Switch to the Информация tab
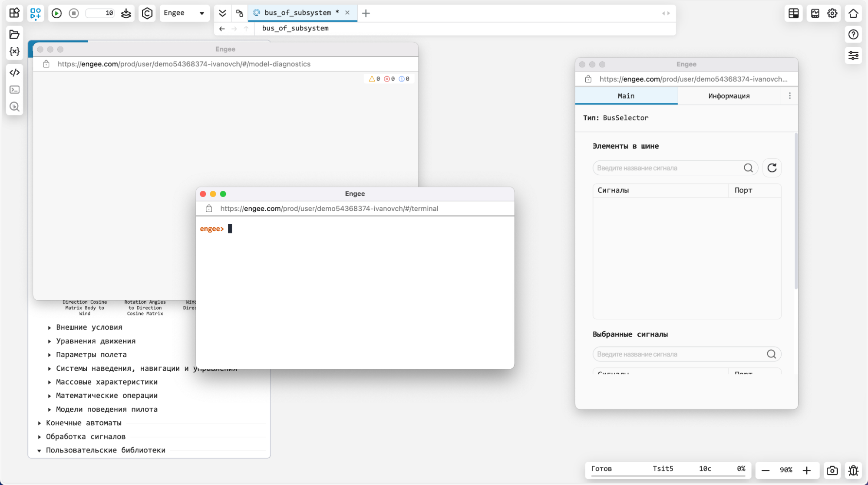This screenshot has height=485, width=868. point(729,96)
